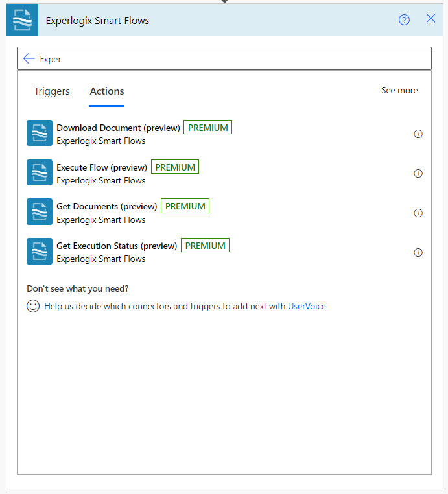Click the Get Execution Status action icon
This screenshot has height=494, width=448.
tap(40, 251)
